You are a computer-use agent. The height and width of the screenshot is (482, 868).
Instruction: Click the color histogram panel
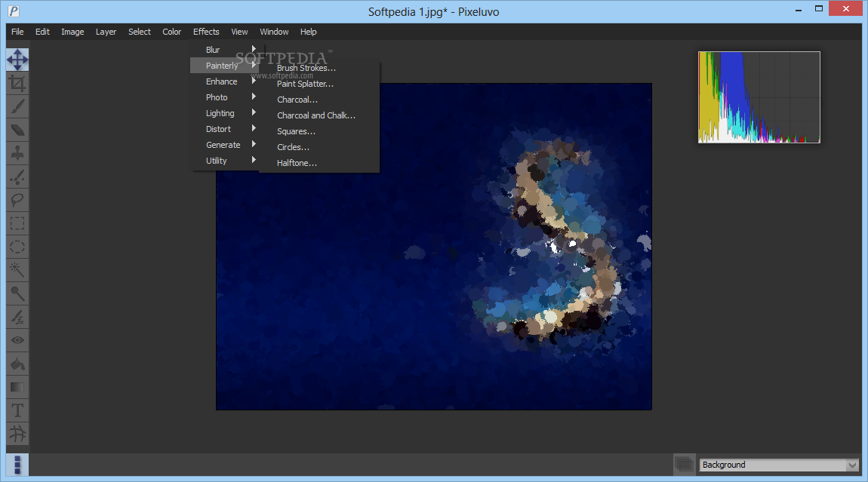[759, 97]
